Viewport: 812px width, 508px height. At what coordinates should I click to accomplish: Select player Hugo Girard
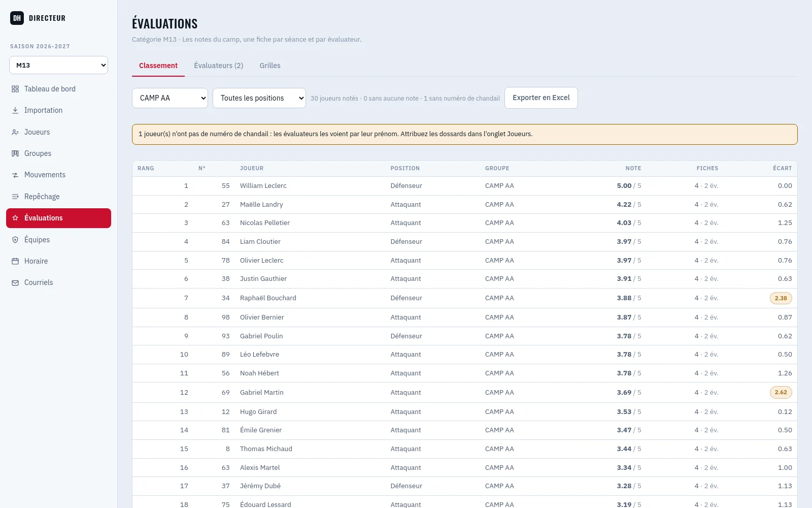(258, 412)
